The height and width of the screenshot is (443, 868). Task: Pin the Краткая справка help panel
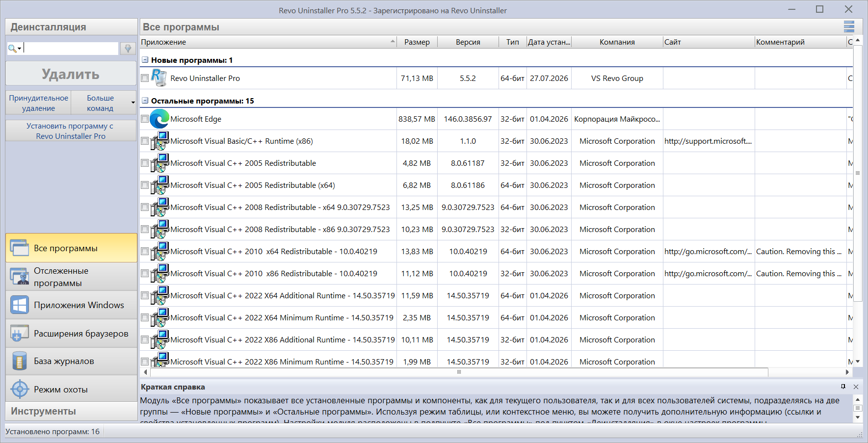pyautogui.click(x=843, y=387)
